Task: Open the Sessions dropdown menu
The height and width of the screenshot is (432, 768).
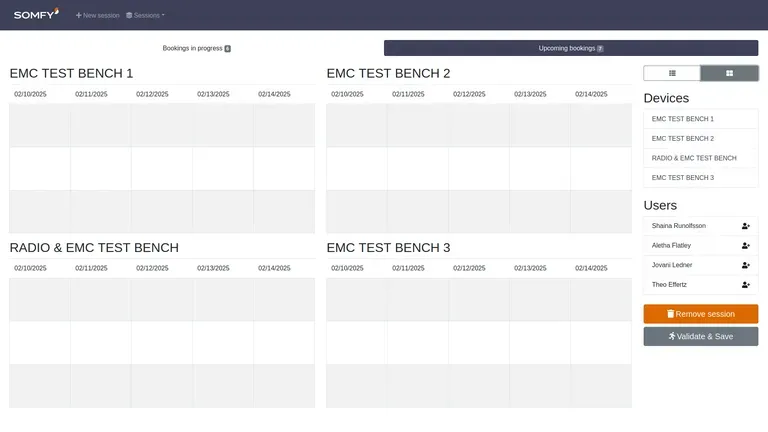Action: coord(145,16)
